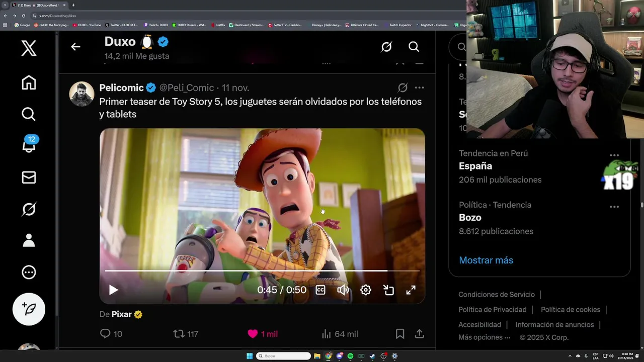Open More options circle icon in sidebar
644x362 pixels.
[29, 272]
